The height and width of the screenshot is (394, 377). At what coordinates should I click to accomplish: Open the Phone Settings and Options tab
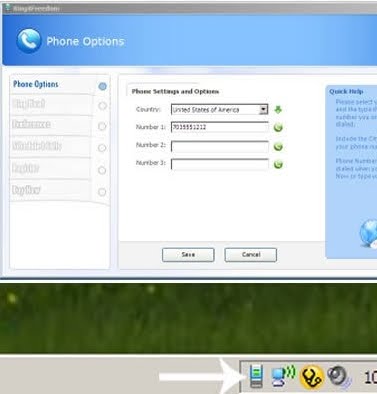tap(175, 91)
